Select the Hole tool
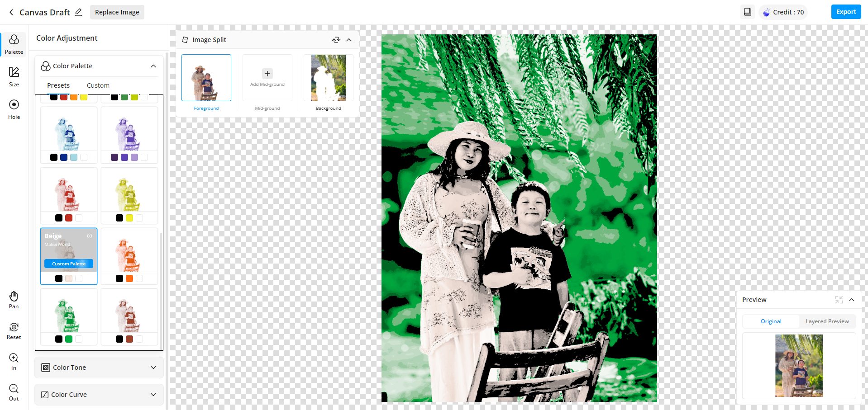 (x=14, y=109)
